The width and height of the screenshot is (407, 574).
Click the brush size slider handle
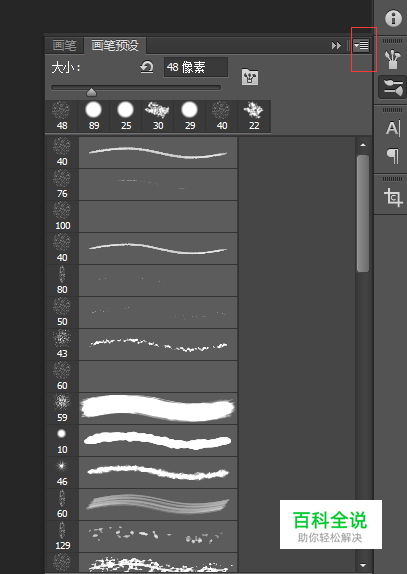pyautogui.click(x=91, y=92)
